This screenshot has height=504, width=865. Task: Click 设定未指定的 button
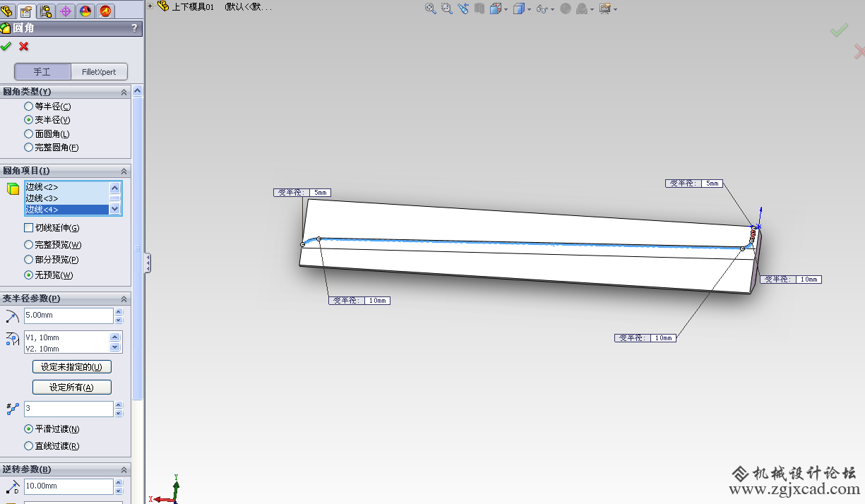tap(72, 367)
